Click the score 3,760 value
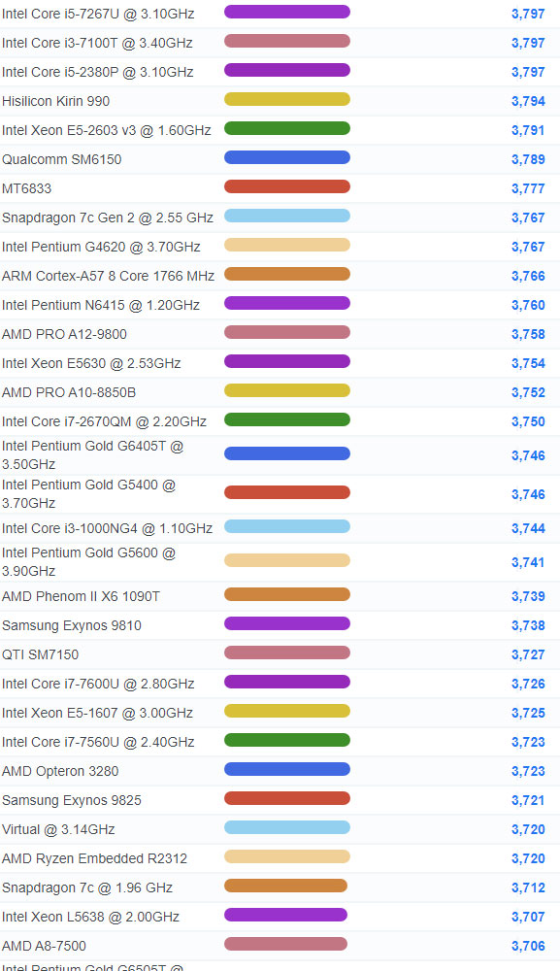 (x=528, y=305)
